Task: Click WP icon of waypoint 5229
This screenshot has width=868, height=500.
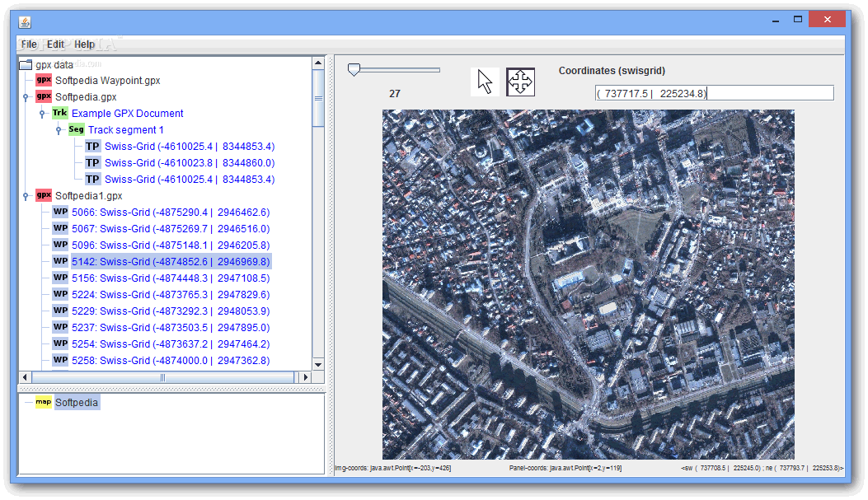Action: (x=60, y=311)
